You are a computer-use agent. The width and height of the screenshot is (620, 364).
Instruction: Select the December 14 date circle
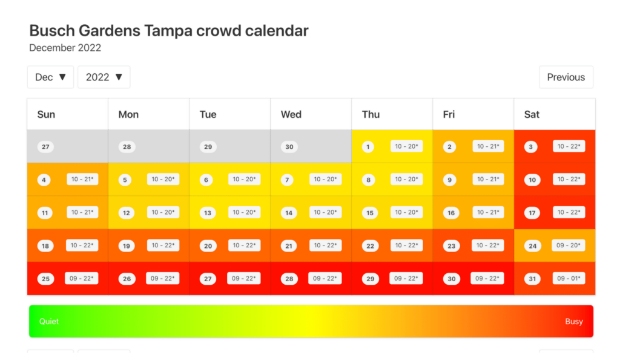click(289, 213)
